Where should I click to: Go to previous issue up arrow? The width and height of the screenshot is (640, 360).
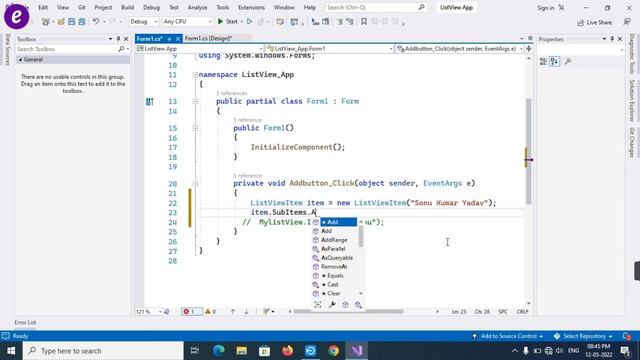click(x=233, y=311)
